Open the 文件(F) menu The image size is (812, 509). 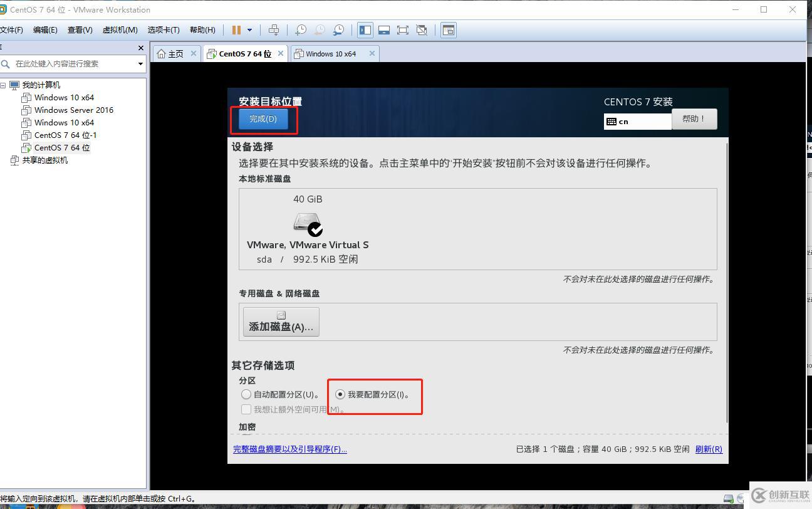tap(11, 30)
